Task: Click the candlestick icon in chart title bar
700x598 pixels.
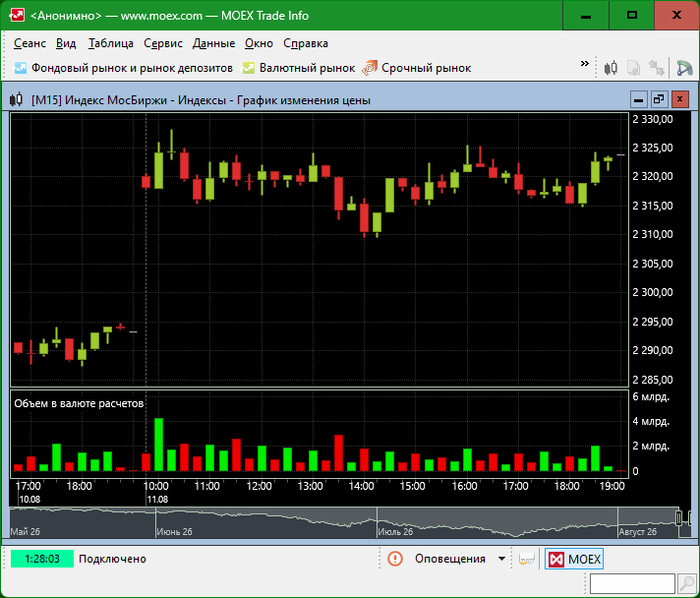Action: click(16, 100)
